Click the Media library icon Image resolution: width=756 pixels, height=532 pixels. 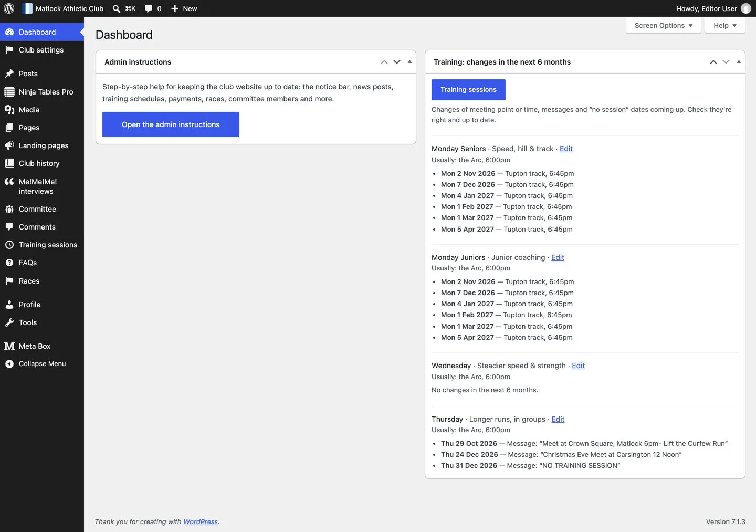(9, 110)
